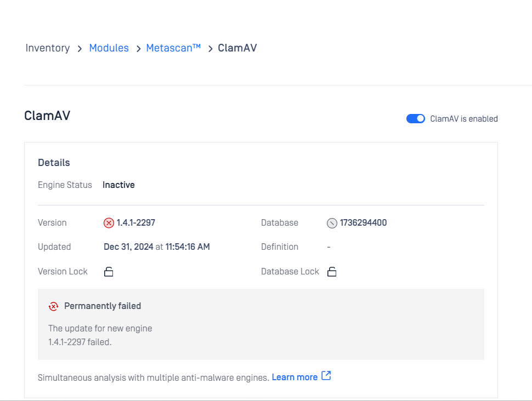The width and height of the screenshot is (532, 401).
Task: Go to Metascan in the breadcrumb
Action: pyautogui.click(x=173, y=48)
